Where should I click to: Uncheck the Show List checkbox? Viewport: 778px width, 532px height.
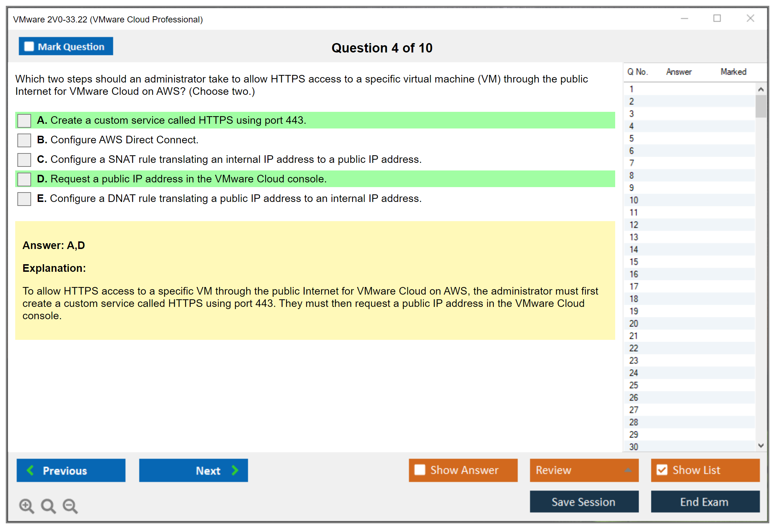662,470
